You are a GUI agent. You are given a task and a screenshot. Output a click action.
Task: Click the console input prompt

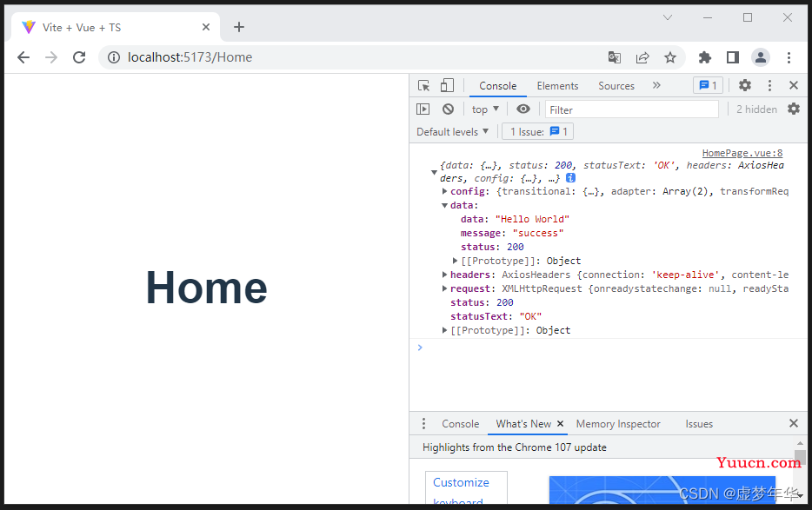609,348
